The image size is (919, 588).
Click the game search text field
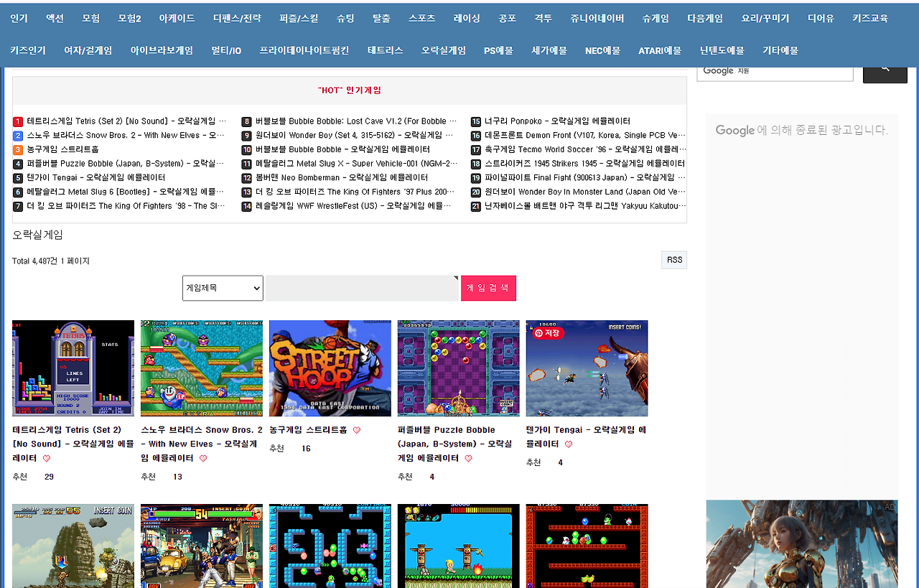[362, 288]
